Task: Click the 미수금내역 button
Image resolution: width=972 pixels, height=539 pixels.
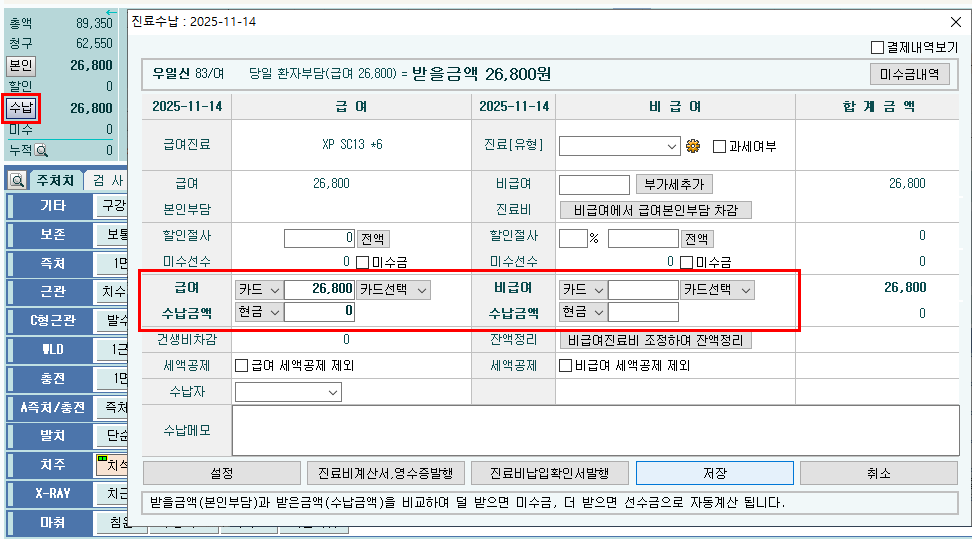Action: coord(909,74)
